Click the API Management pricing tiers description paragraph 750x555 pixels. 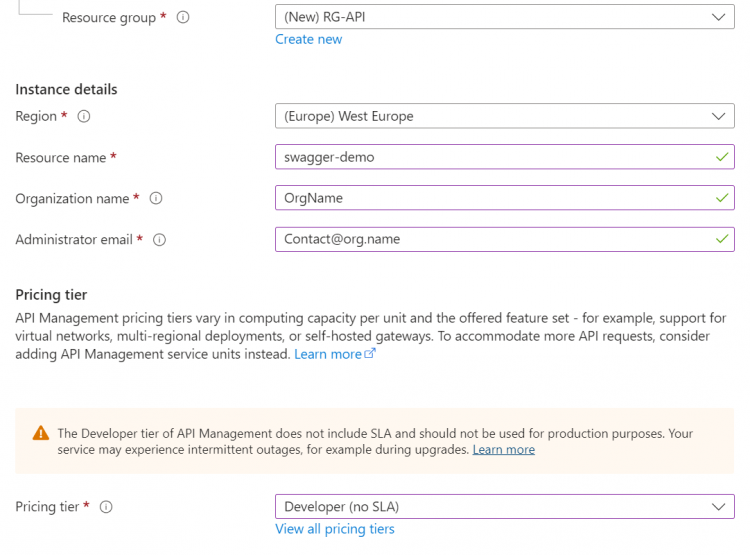click(x=371, y=336)
